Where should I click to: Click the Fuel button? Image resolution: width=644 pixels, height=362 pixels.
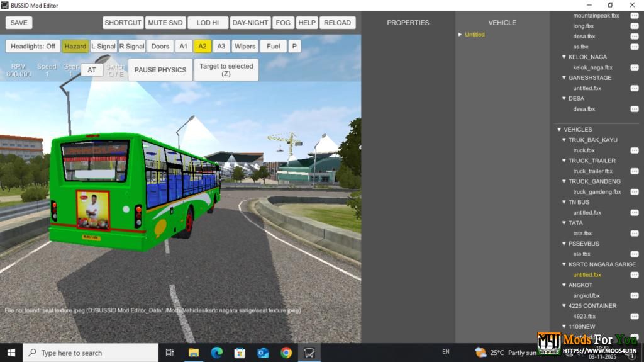click(273, 47)
